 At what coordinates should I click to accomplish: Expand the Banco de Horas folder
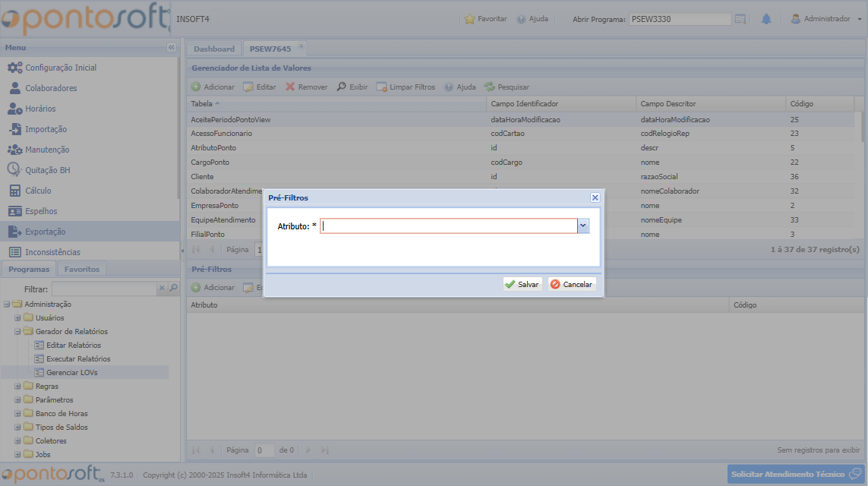[x=17, y=414]
